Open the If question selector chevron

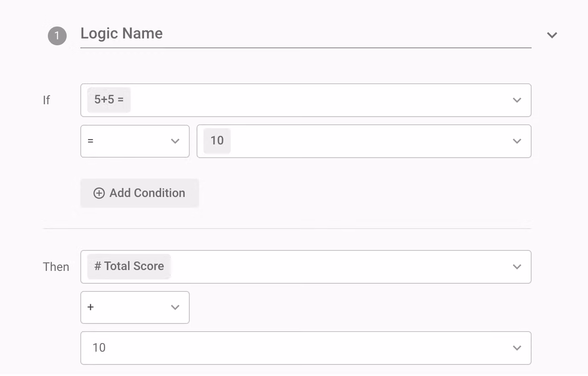(517, 100)
